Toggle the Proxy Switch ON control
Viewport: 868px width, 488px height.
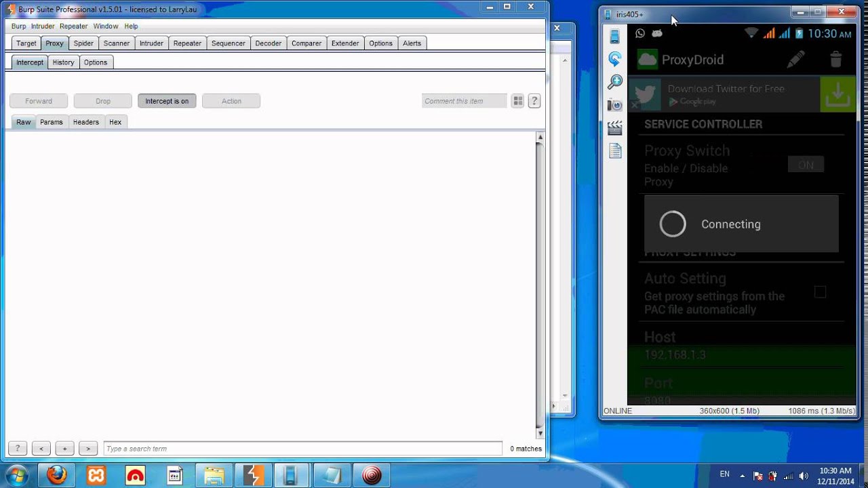pyautogui.click(x=806, y=165)
